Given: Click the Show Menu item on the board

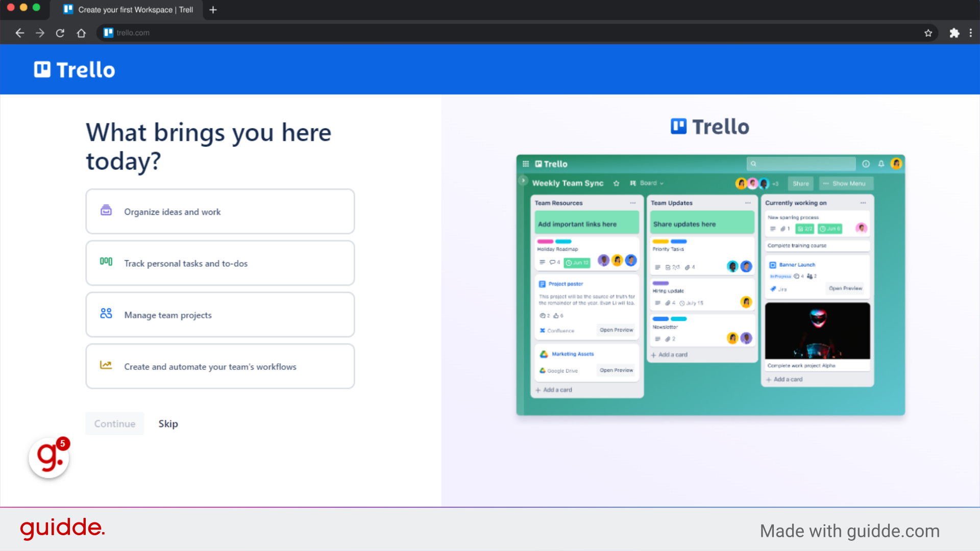Looking at the screenshot, I should click(846, 183).
